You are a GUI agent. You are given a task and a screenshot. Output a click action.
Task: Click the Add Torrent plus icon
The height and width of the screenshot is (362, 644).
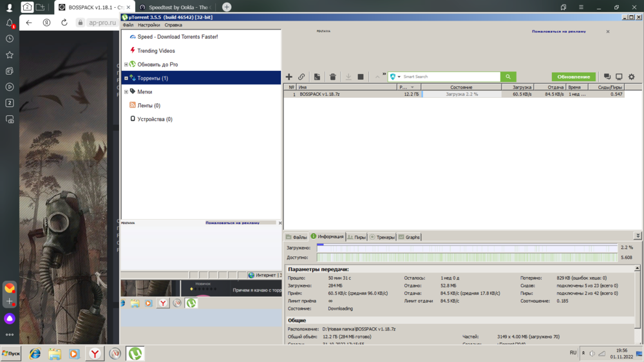coord(289,77)
